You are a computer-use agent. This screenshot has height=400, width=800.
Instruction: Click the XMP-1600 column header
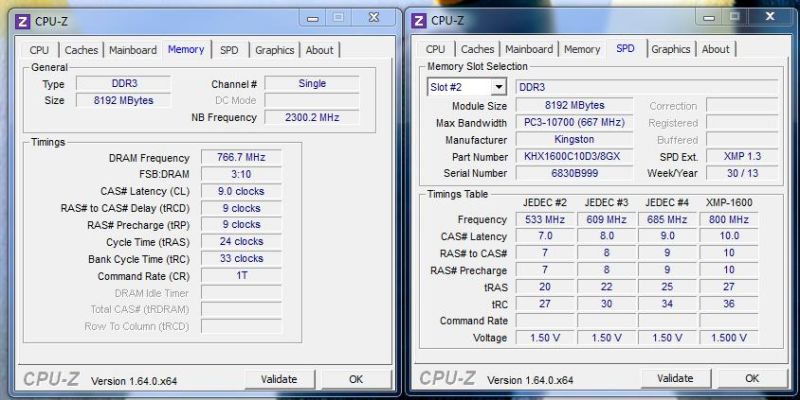tap(729, 203)
